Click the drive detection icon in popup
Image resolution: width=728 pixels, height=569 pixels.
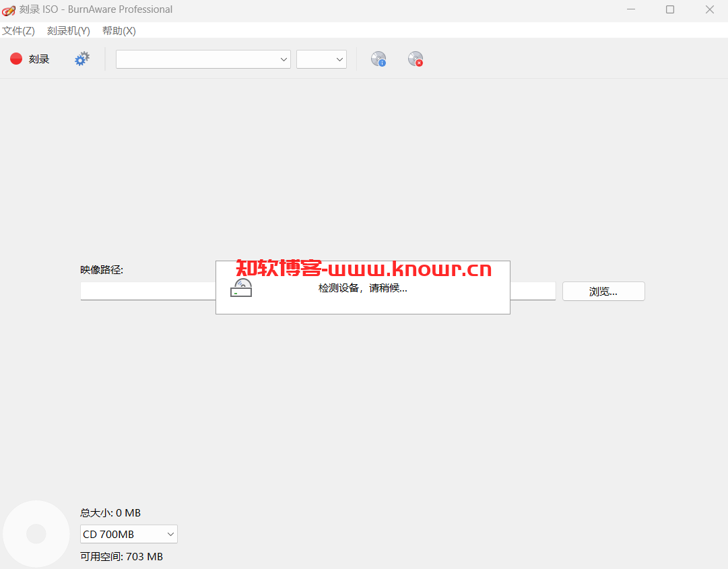(x=241, y=288)
